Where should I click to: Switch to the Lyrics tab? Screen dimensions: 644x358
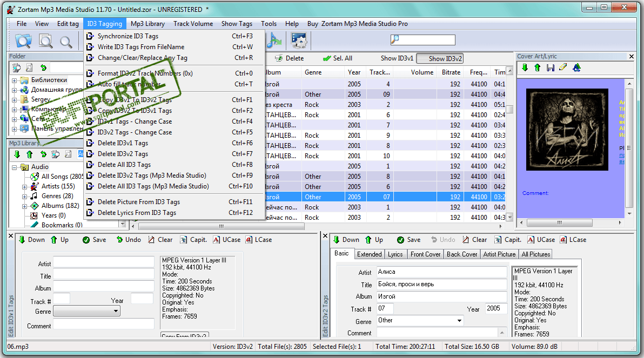coord(395,254)
